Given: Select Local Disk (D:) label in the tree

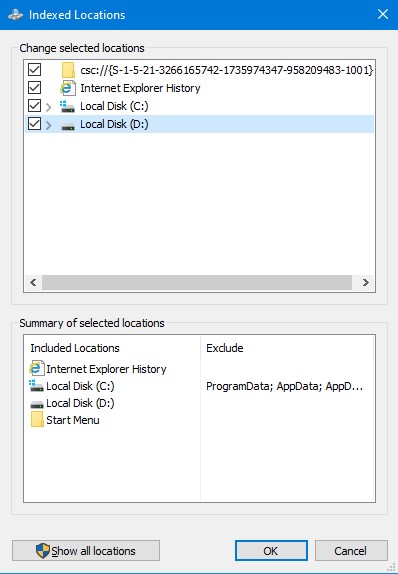Looking at the screenshot, I should point(114,124).
